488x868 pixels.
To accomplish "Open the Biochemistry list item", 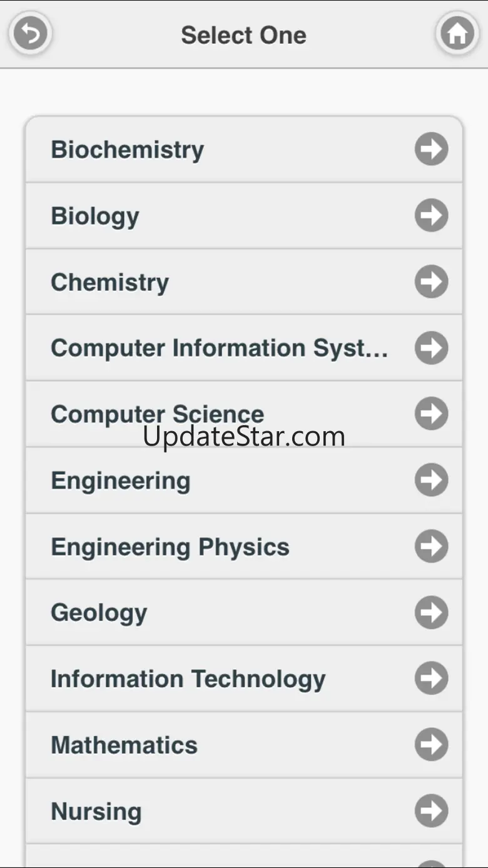I will 128,150.
